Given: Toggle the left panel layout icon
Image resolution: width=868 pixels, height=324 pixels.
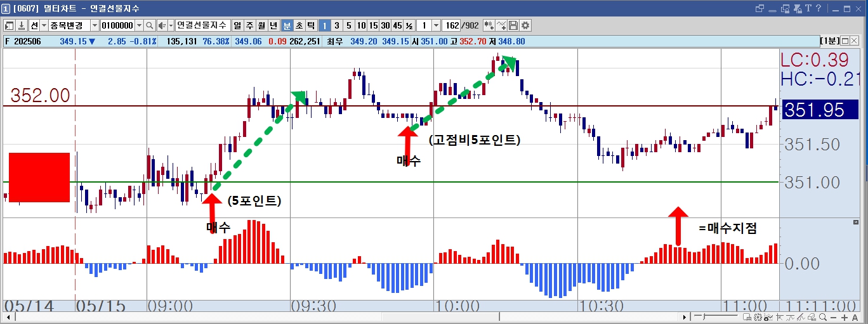Looking at the screenshot, I should (10, 25).
